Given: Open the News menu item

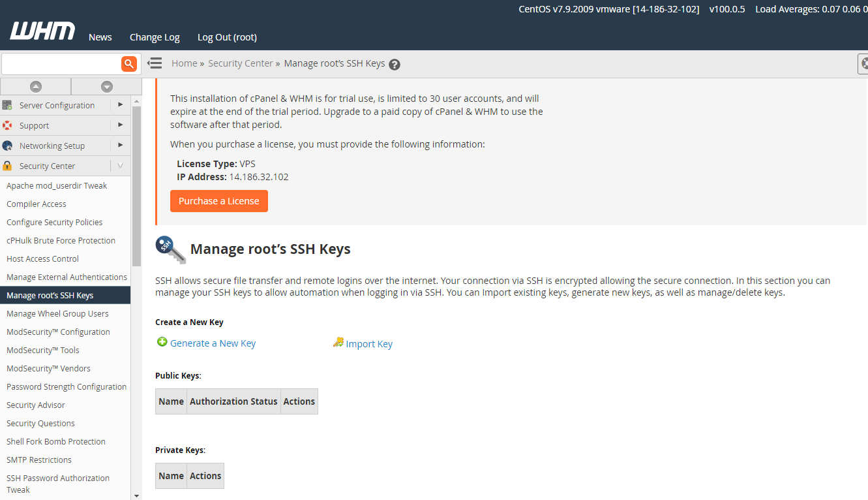Looking at the screenshot, I should (x=100, y=37).
